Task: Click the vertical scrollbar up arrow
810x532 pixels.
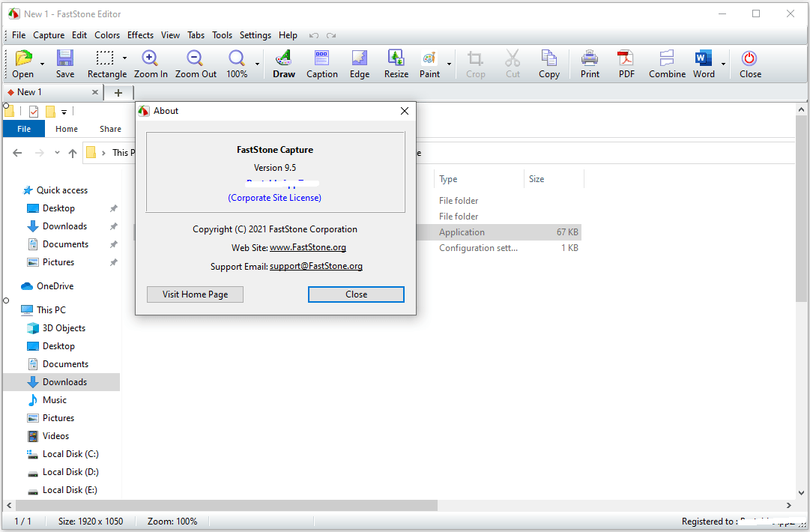Action: 801,109
